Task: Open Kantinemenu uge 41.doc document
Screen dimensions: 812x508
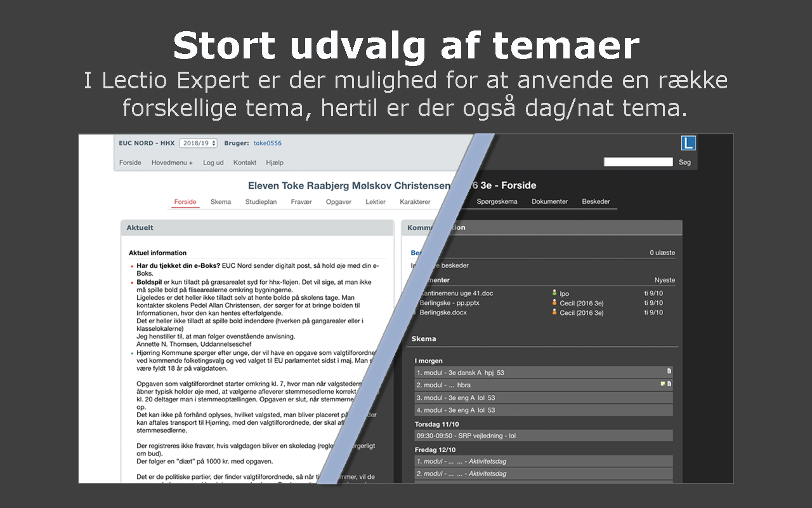Action: click(456, 293)
